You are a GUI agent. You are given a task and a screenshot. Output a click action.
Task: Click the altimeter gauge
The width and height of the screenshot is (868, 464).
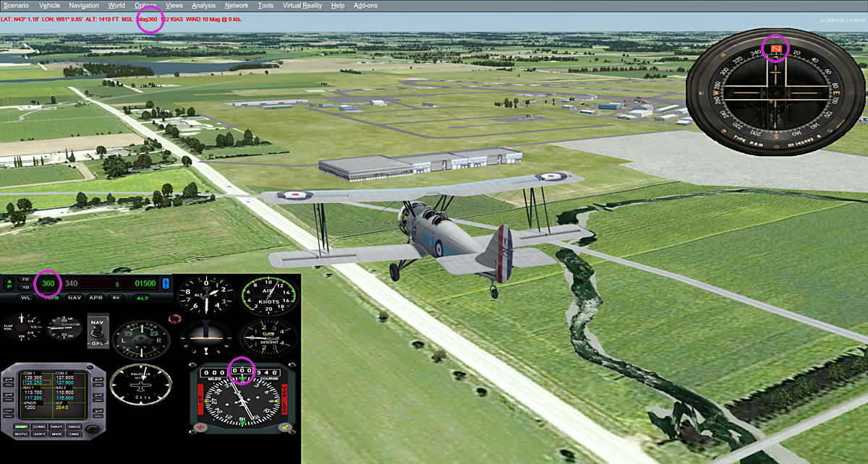(x=205, y=296)
